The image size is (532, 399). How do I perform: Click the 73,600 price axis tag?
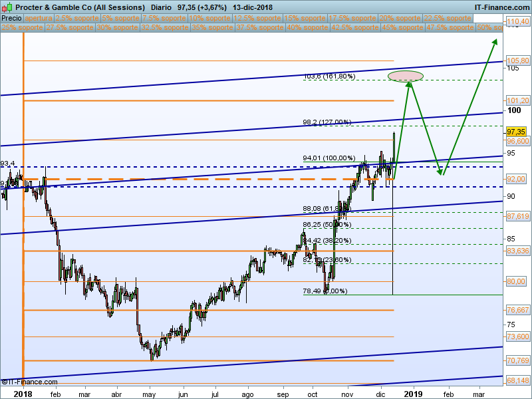coord(517,336)
